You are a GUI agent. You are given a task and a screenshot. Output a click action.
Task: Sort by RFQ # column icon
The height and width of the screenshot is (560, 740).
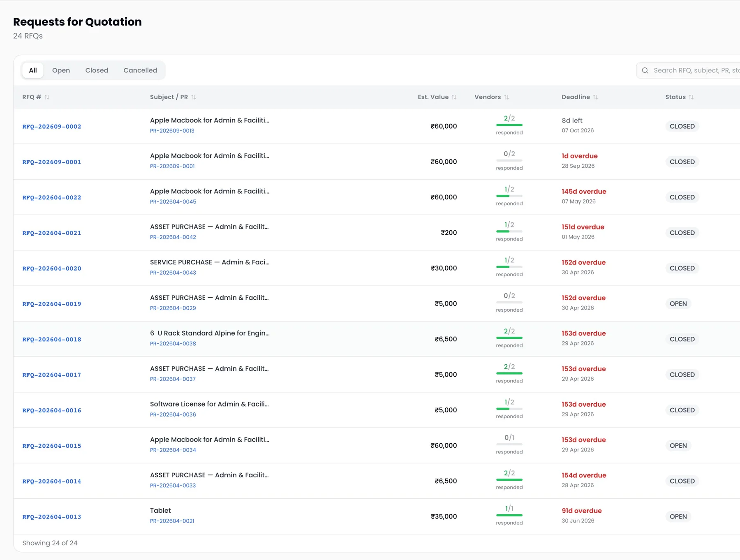point(47,97)
